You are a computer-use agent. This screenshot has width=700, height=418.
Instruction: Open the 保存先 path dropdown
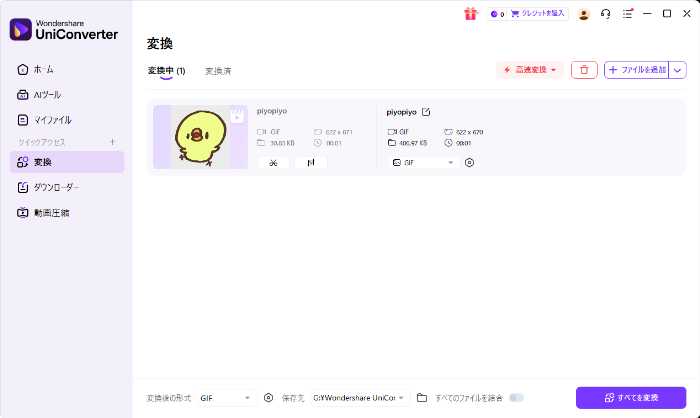click(x=359, y=397)
